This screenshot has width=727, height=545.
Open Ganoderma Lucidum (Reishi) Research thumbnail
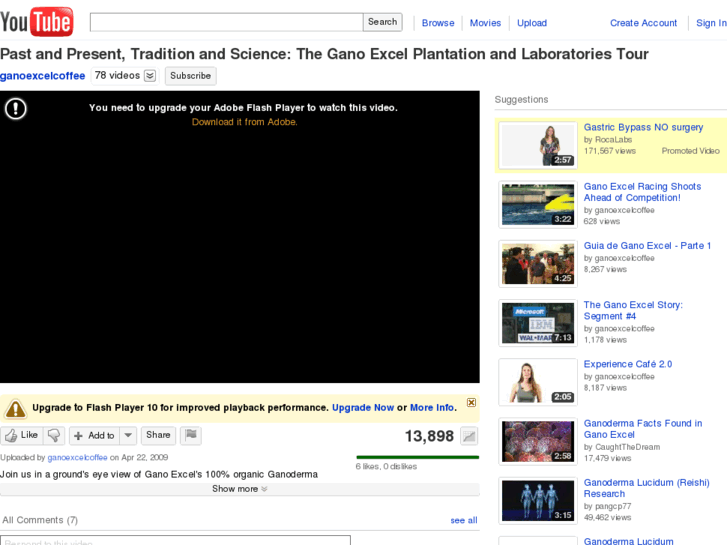pos(538,500)
